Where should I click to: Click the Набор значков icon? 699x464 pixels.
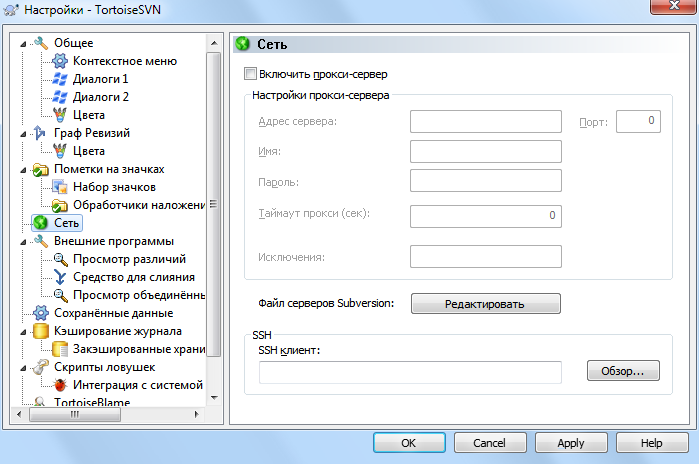60,187
